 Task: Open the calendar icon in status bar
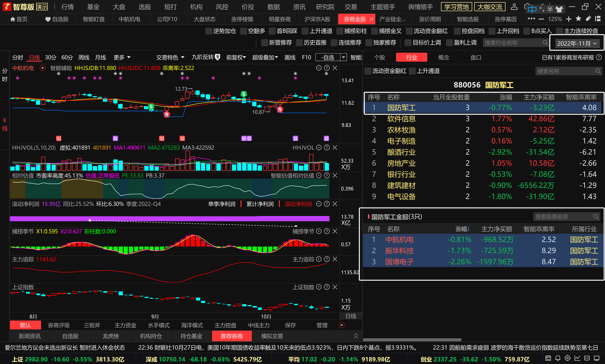tap(548, 358)
